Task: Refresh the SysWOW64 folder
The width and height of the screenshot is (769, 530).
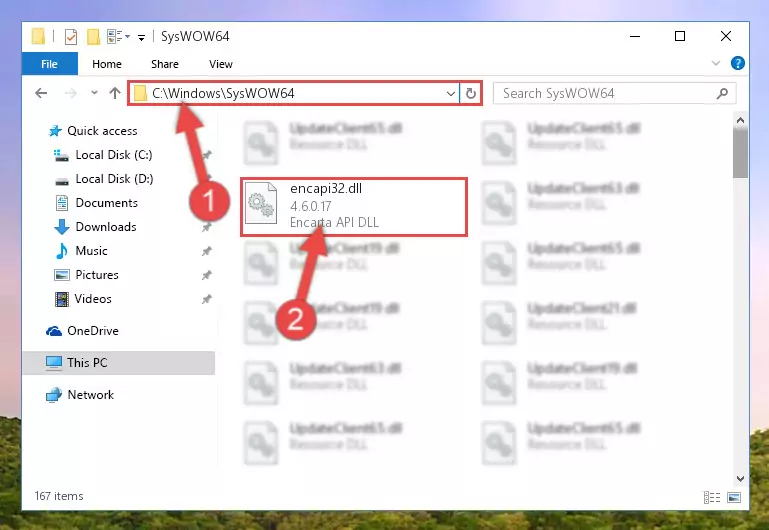Action: pos(471,93)
